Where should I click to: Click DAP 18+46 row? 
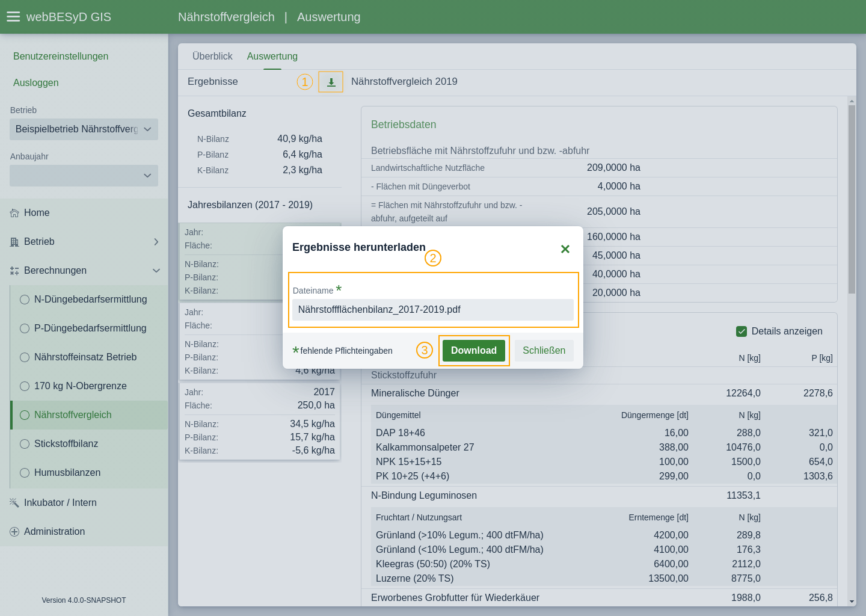pyautogui.click(x=604, y=433)
